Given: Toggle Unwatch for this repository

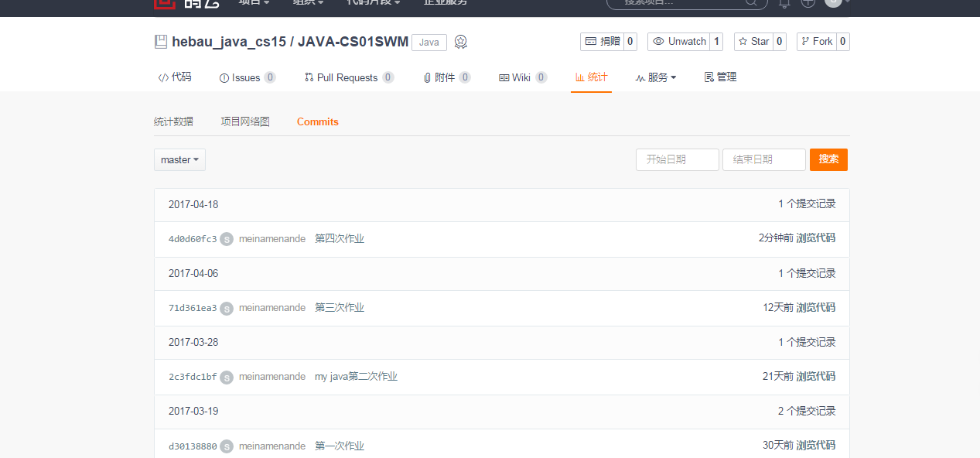Looking at the screenshot, I should [x=679, y=42].
